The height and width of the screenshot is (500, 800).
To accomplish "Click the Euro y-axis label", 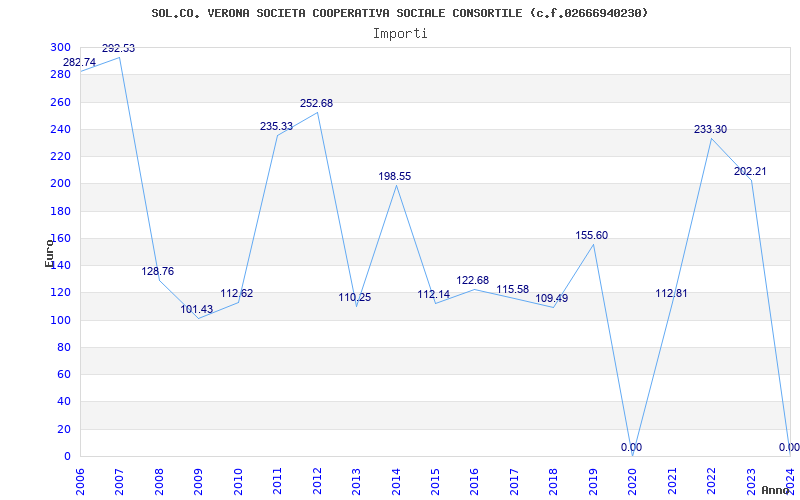I will pos(49,253).
